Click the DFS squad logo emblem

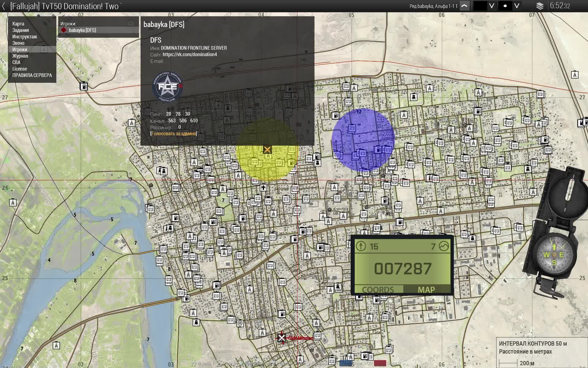pos(168,87)
